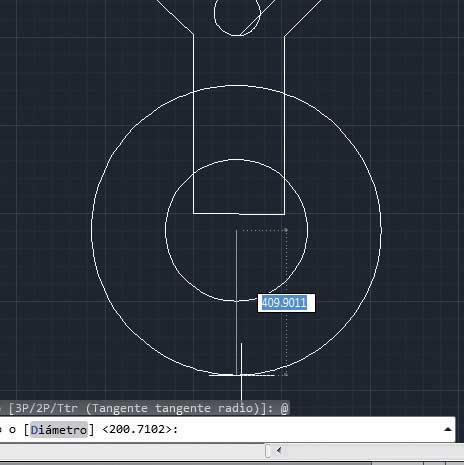The image size is (464, 465).
Task: Click the horizontal scrollbar left arrow
Action: [279, 451]
